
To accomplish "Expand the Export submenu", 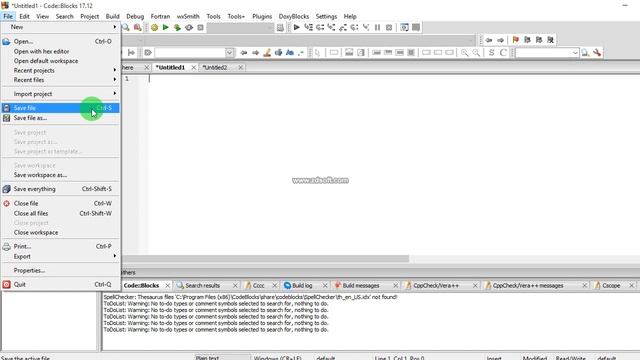I will 60,256.
